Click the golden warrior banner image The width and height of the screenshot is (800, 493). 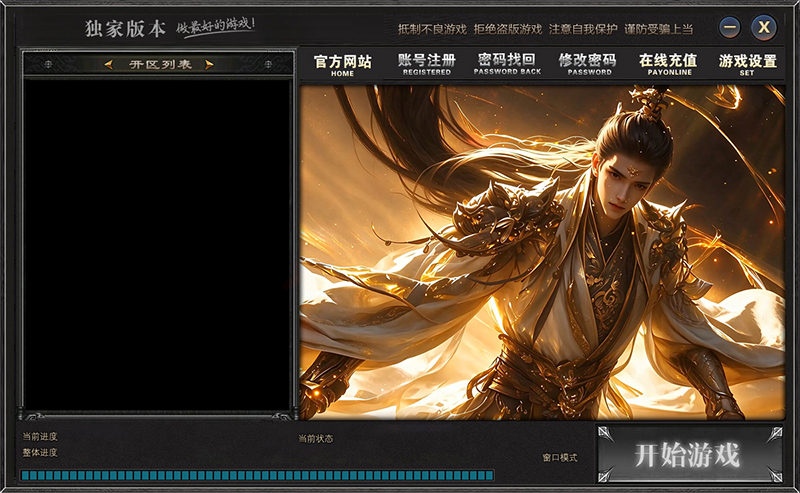pos(542,252)
